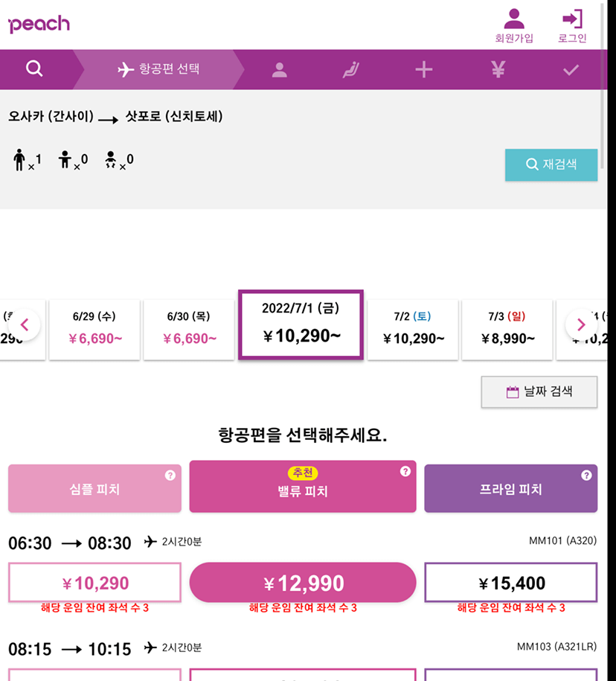The image size is (616, 681).
Task: Go to search step magnifier icon
Action: (34, 68)
